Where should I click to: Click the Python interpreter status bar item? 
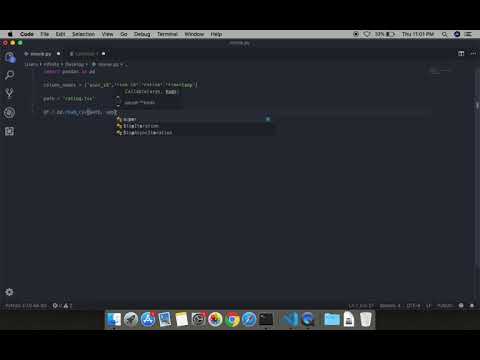pyautogui.click(x=26, y=305)
